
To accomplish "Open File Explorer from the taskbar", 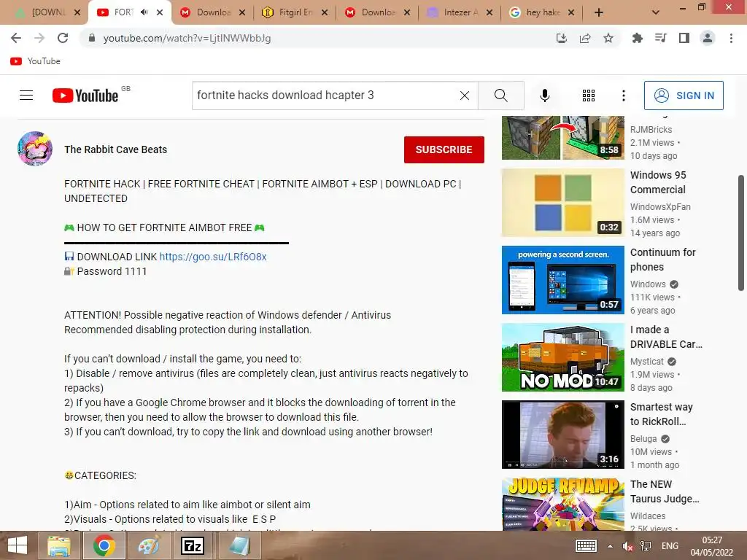I will pos(59,545).
